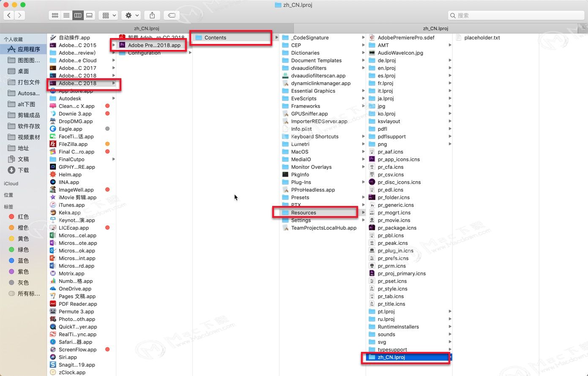Image resolution: width=588 pixels, height=376 pixels.
Task: Select the GPUSniffer.app icon
Action: (x=285, y=114)
